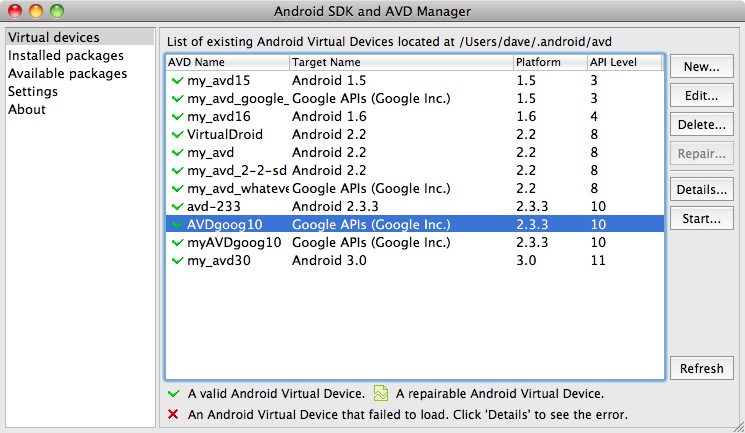
Task: Select the my_avd device name
Action: pos(210,153)
